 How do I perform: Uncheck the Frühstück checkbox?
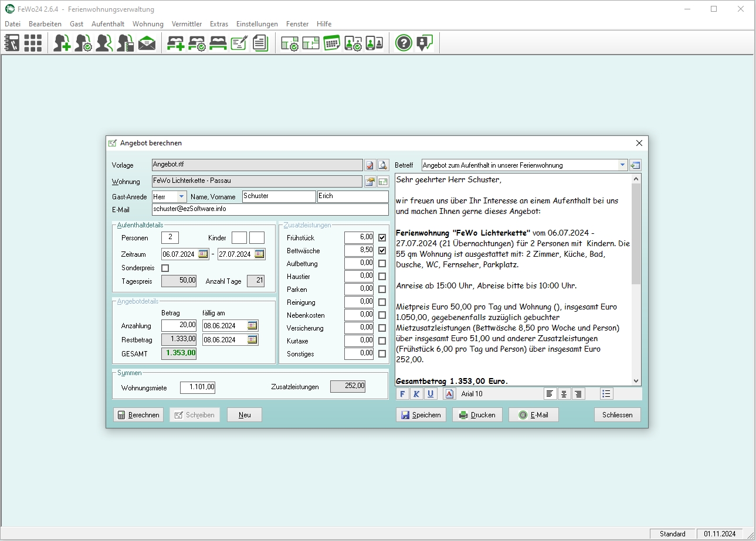[x=382, y=238]
